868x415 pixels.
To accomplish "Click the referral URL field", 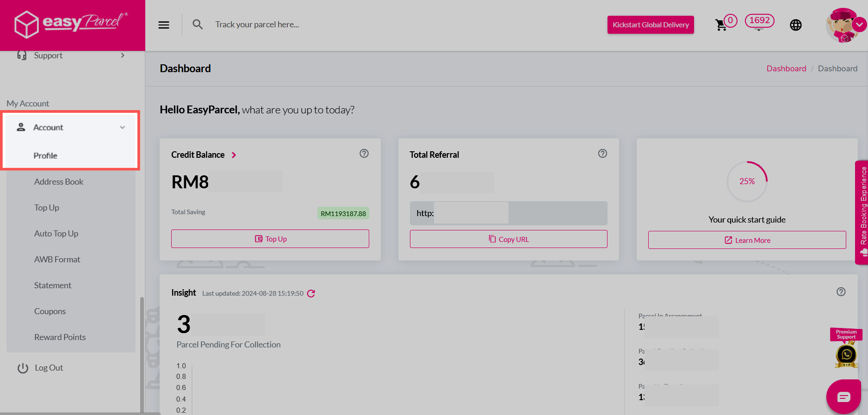I will click(508, 213).
